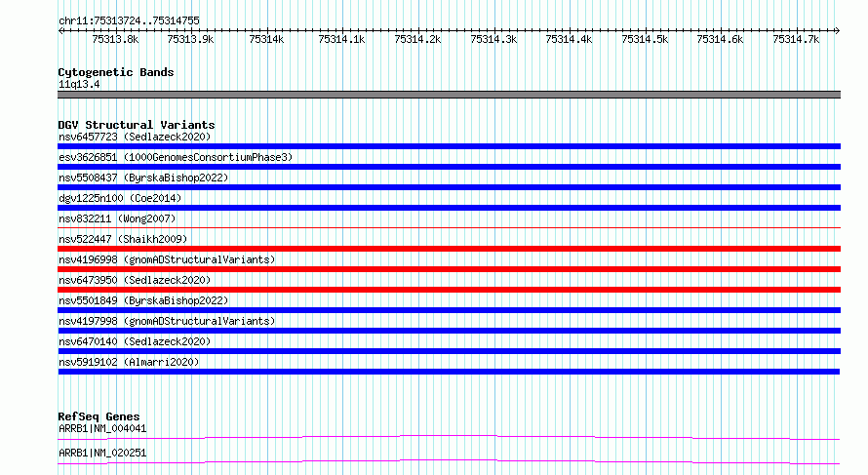
Task: Click the RefSeq Genes track title
Action: (99, 416)
